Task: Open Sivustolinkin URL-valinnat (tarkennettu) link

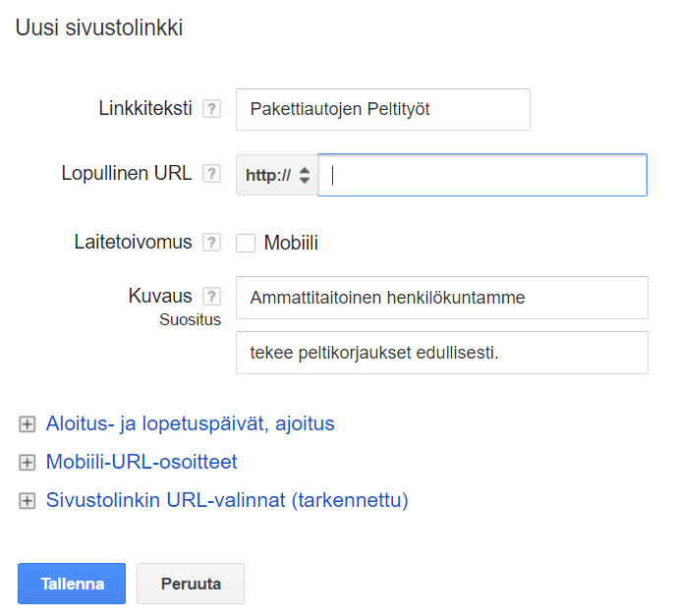Action: pos(227,500)
